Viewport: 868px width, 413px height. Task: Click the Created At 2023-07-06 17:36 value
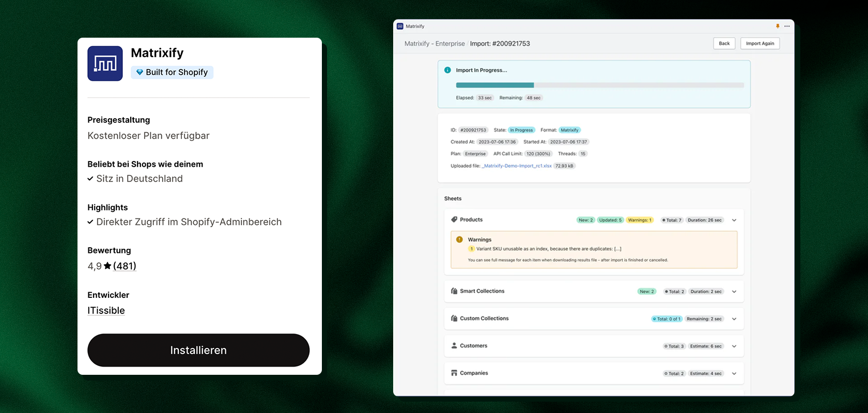(x=497, y=142)
